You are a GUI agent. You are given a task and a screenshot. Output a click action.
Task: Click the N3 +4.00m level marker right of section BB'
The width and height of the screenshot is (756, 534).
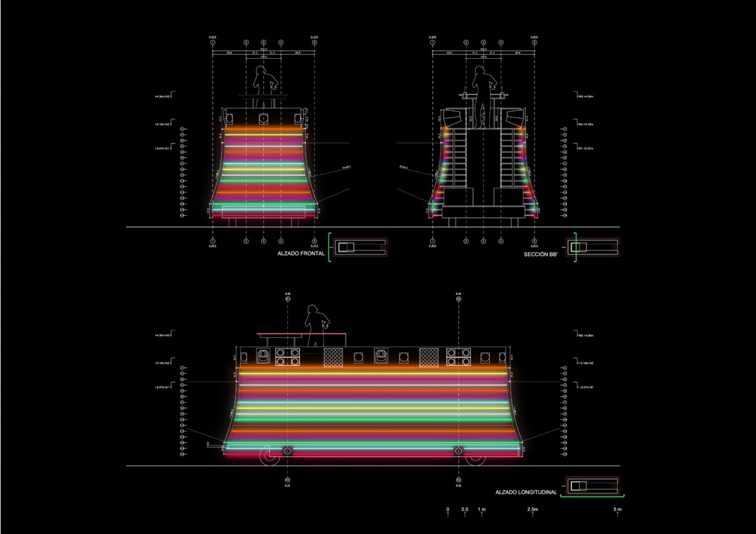pos(584,96)
